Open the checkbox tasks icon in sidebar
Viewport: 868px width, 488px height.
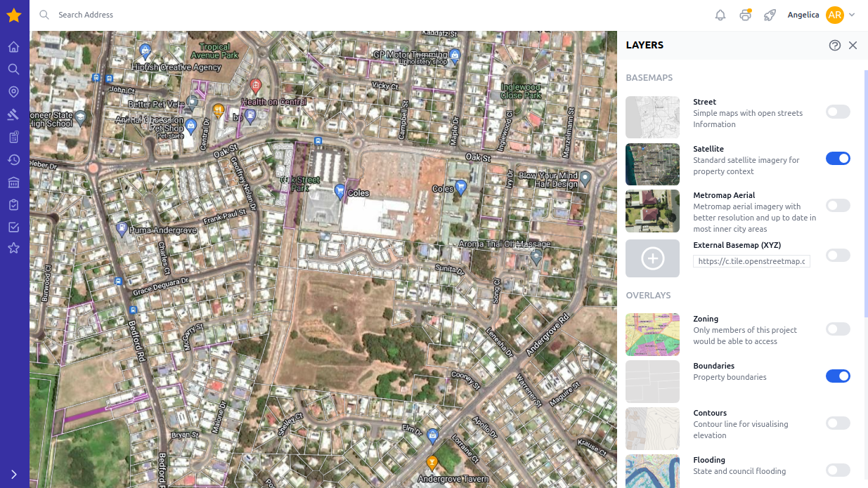click(x=13, y=227)
